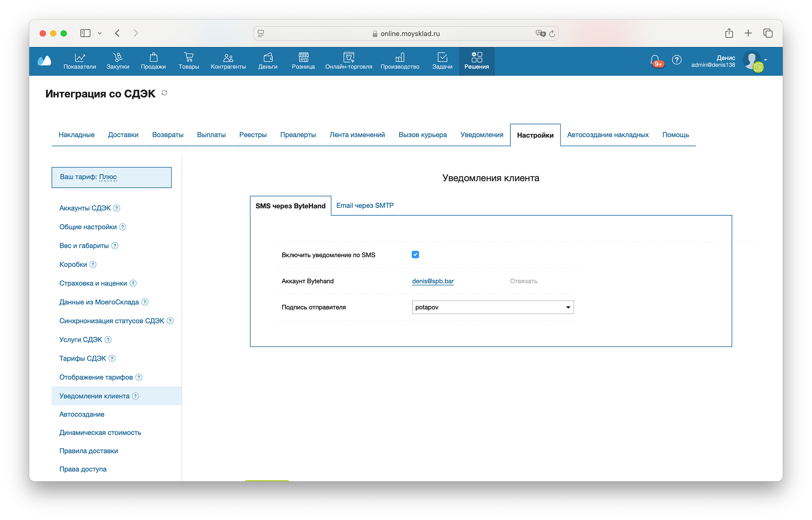812x520 pixels.
Task: Open the Плюс tariff link
Action: pos(108,177)
